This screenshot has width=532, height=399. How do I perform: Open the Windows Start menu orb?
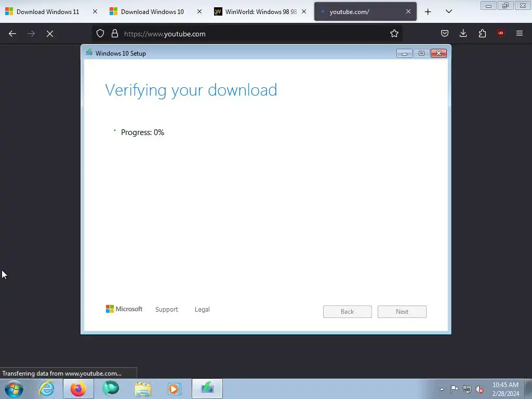point(14,389)
